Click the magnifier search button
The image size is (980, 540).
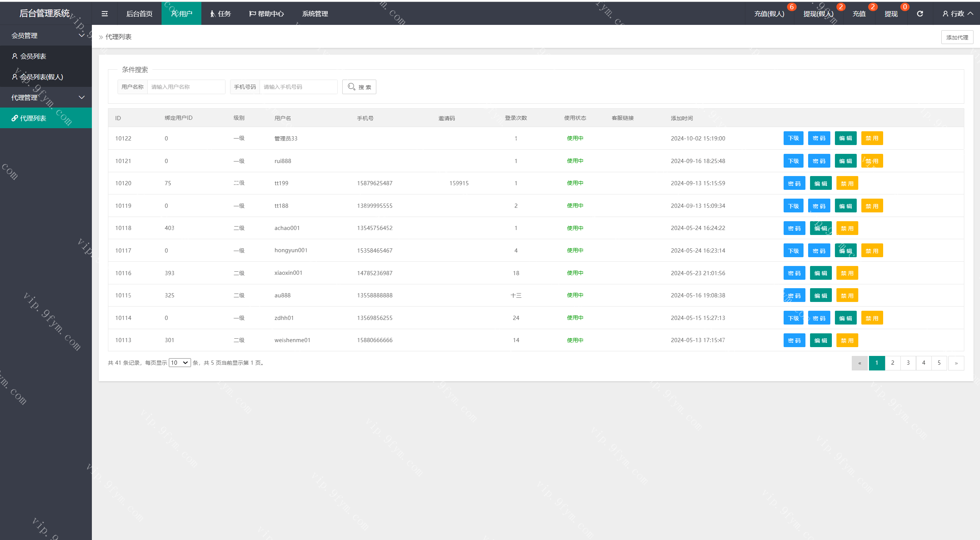[x=359, y=87]
